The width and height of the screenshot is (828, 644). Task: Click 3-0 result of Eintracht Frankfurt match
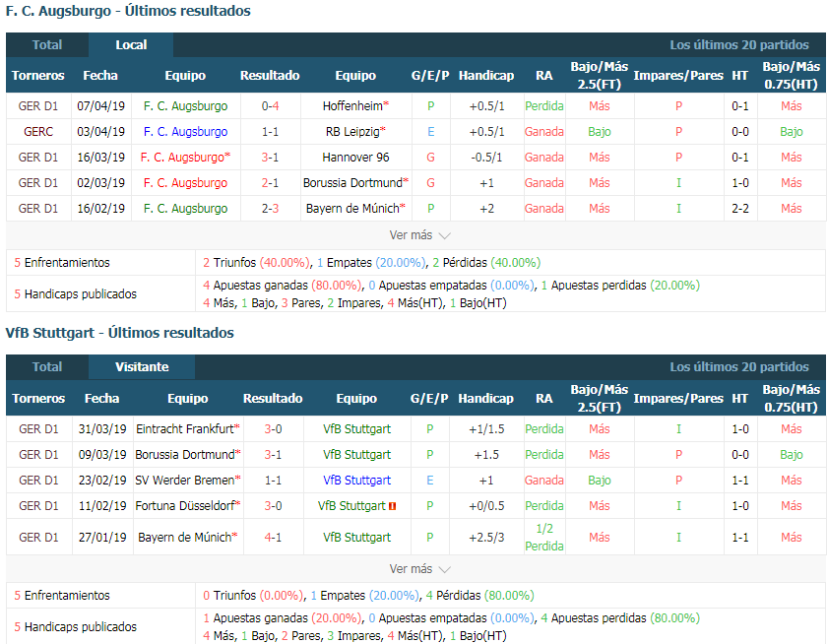click(273, 429)
